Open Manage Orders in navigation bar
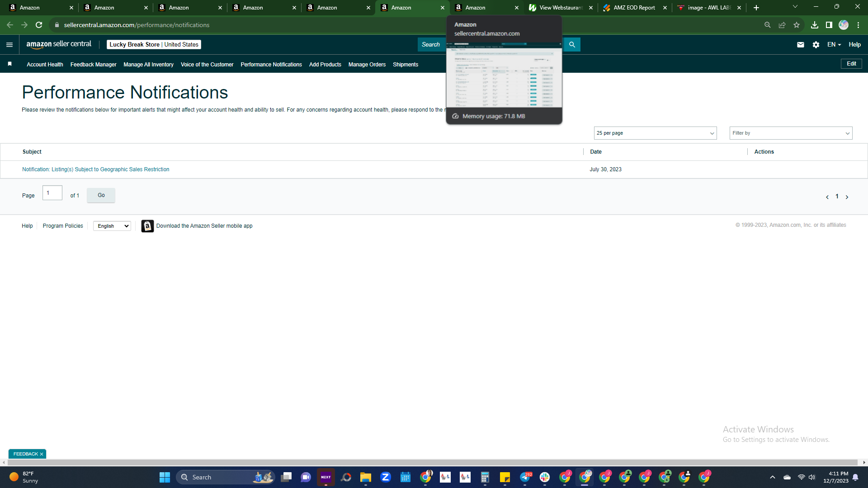Image resolution: width=868 pixels, height=488 pixels. pyautogui.click(x=367, y=65)
